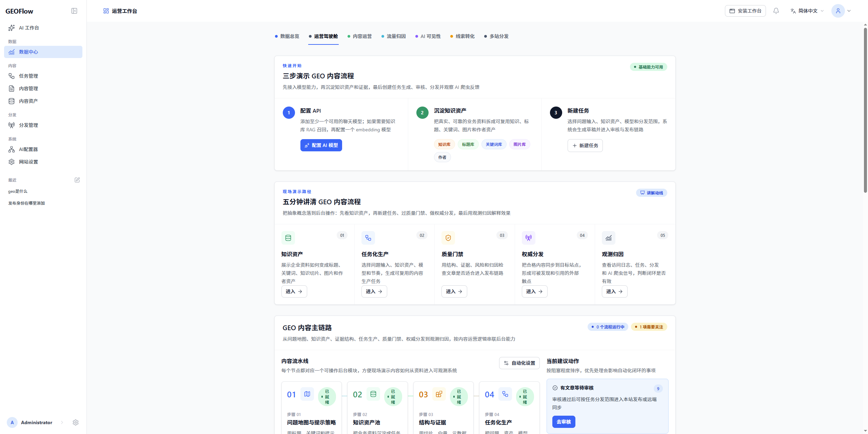
Task: Click the 质量门禁 shield icon in step 03
Action: click(448, 238)
